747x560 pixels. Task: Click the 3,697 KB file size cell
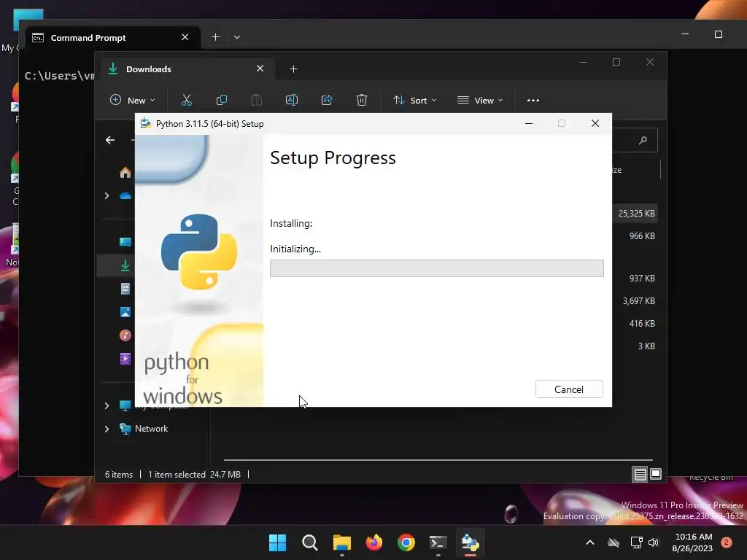click(639, 301)
